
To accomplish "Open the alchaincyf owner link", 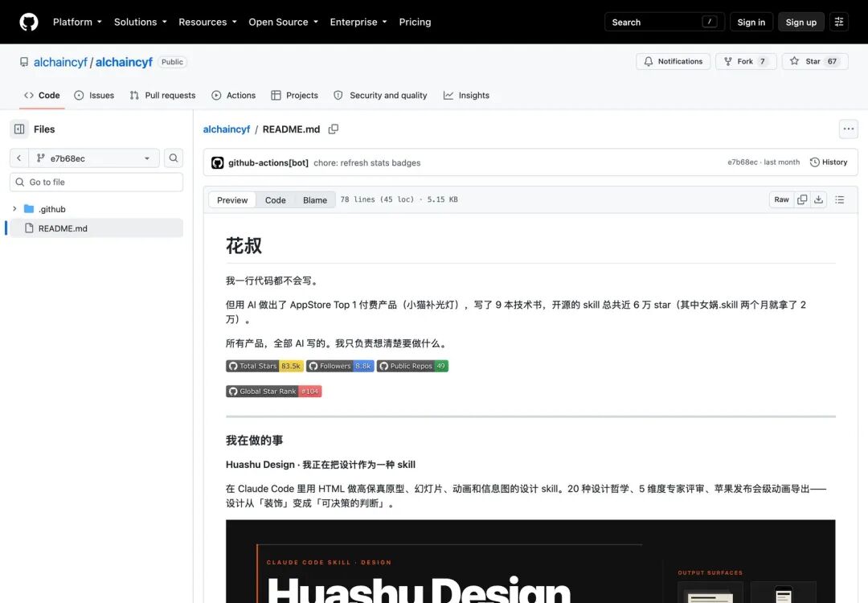I will (60, 62).
